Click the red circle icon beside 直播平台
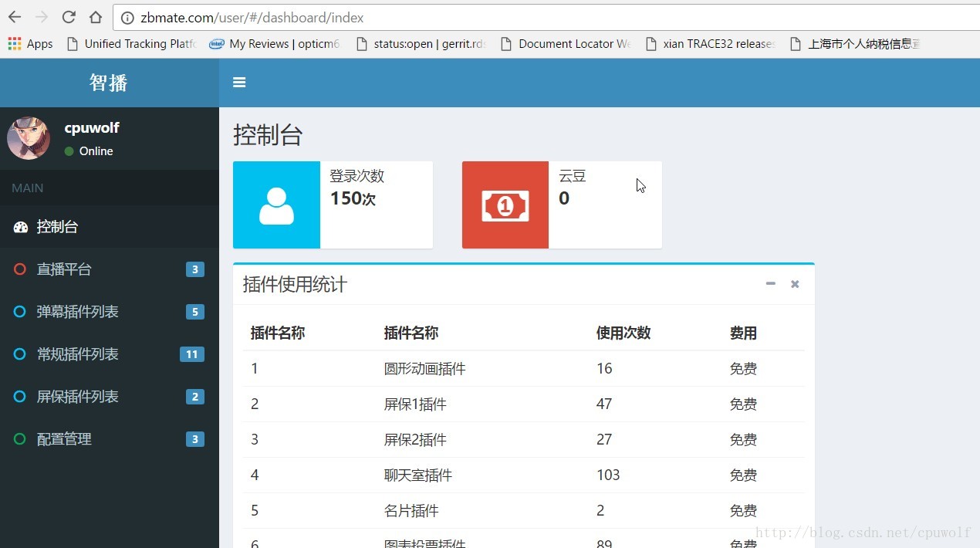The height and width of the screenshot is (548, 980). click(20, 269)
